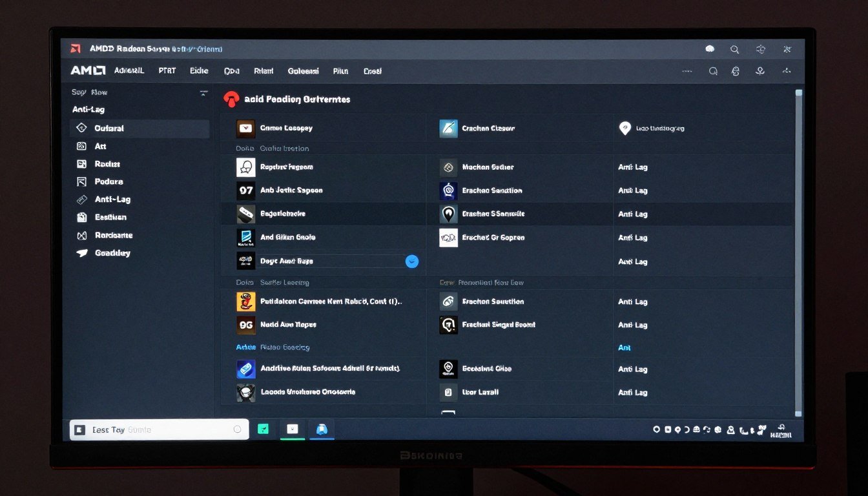
Task: Click the three-dash icon in menu bar
Action: (687, 71)
